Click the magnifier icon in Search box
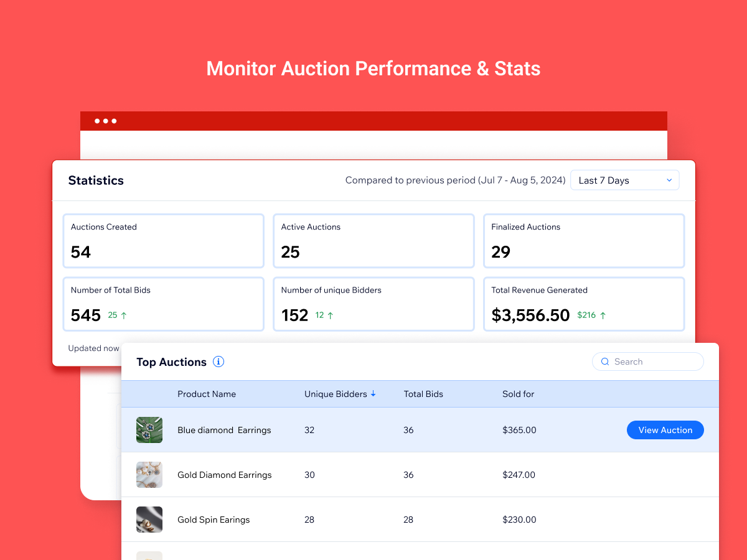747x560 pixels. tap(604, 362)
